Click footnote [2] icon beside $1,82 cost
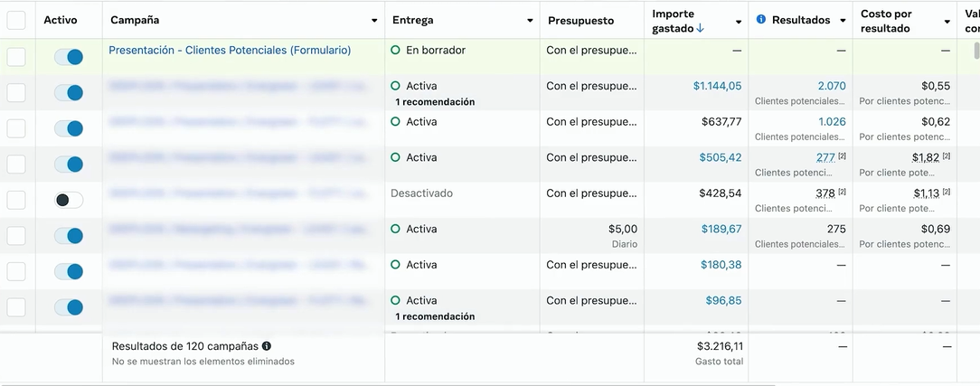Screen dimensions: 980x386 point(947,156)
